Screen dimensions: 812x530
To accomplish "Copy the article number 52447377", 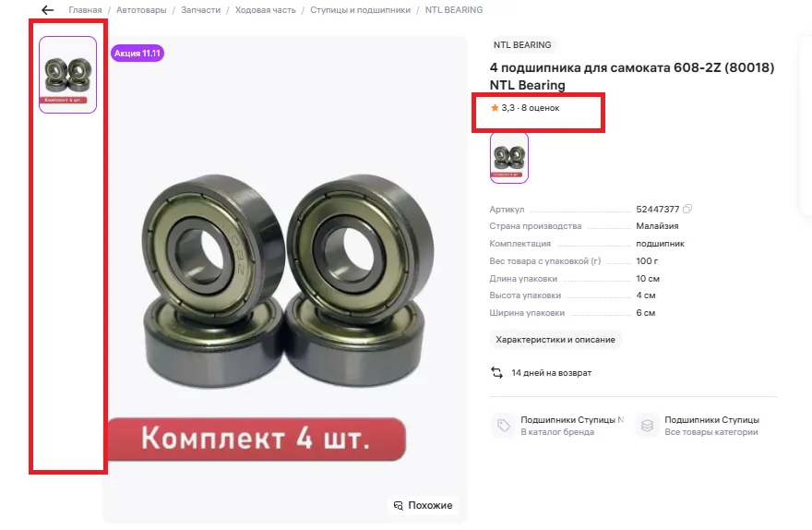I will 687,209.
